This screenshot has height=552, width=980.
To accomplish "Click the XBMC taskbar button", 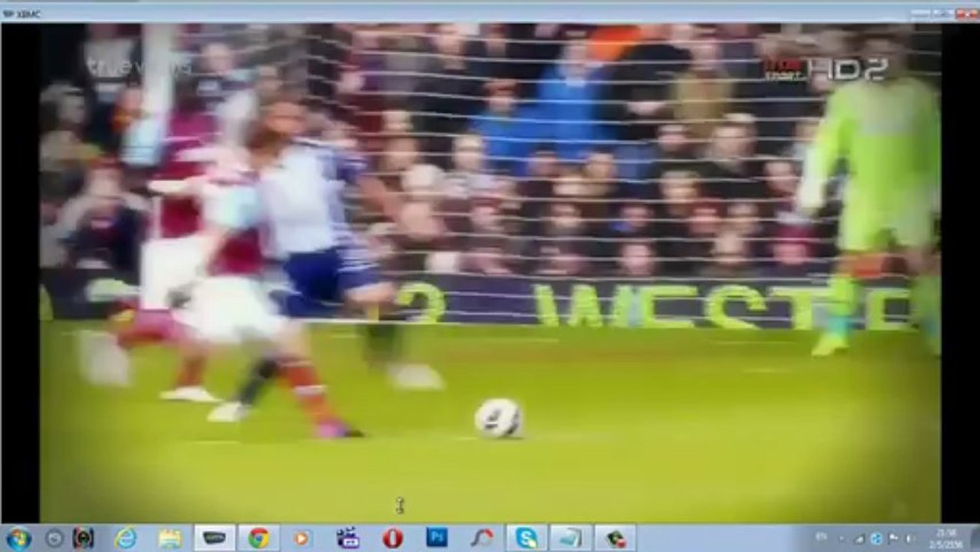I will [214, 538].
